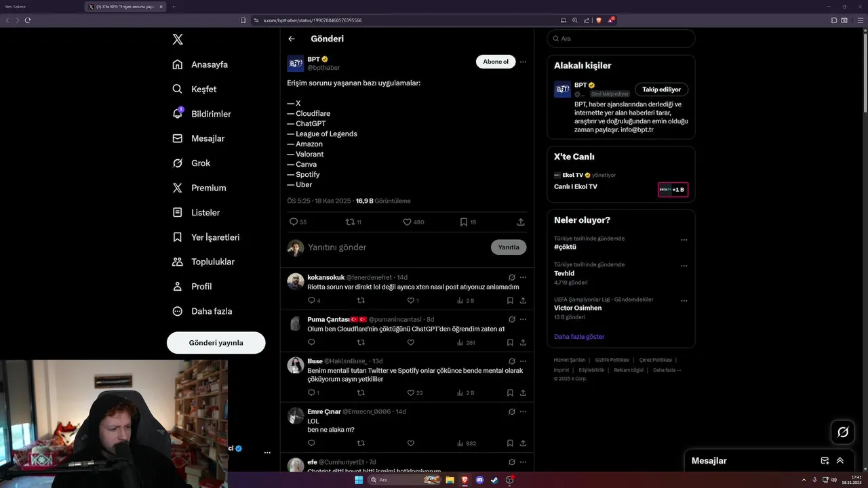The image size is (868, 488).
Task: Open BPT profile avatar on the post
Action: 296,64
